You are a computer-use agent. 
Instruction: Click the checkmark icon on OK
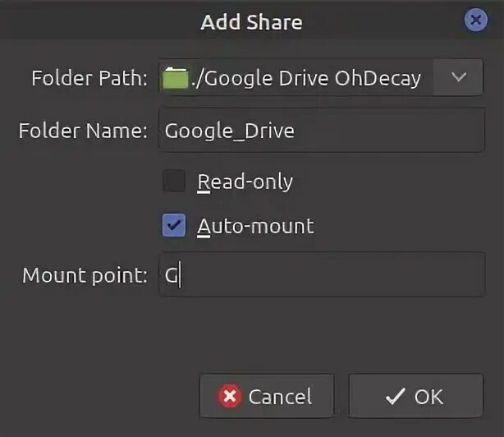pyautogui.click(x=395, y=398)
